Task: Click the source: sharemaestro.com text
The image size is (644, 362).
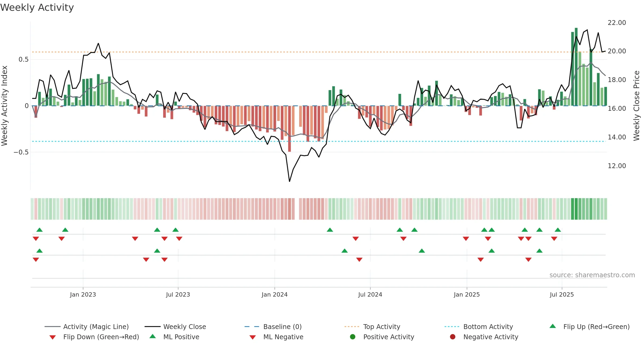Action: pyautogui.click(x=592, y=275)
